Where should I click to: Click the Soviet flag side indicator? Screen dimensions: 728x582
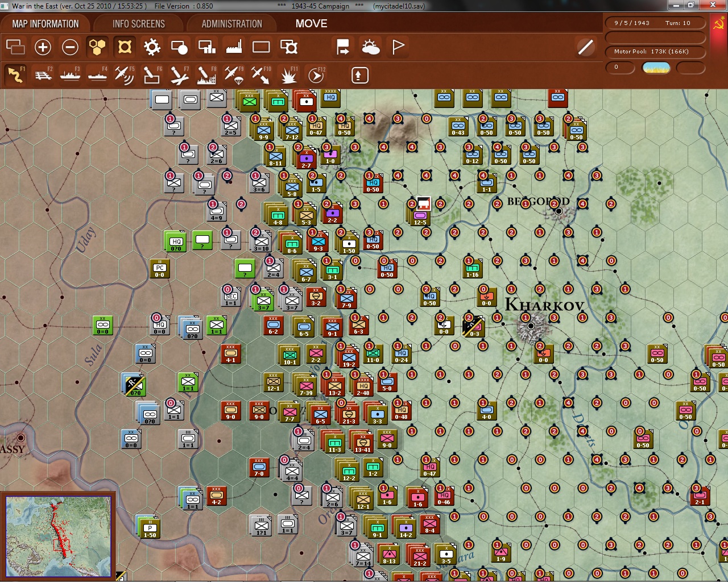tap(718, 24)
